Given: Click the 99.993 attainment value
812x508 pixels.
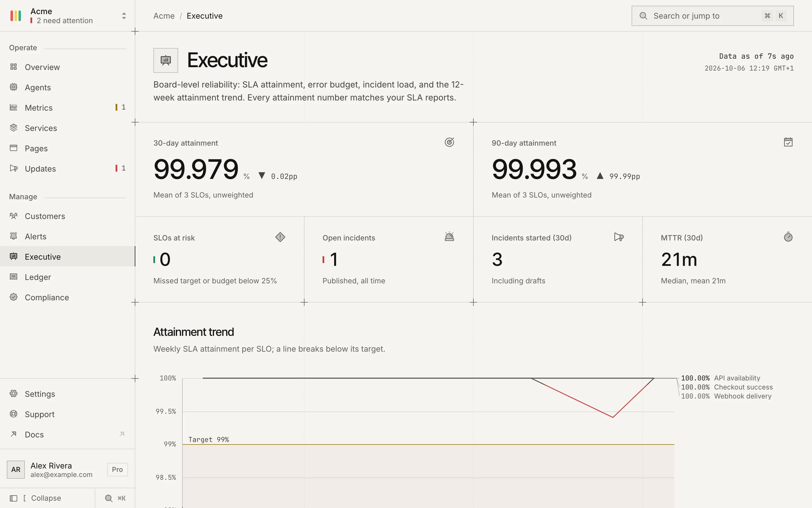Looking at the screenshot, I should click(x=534, y=169).
